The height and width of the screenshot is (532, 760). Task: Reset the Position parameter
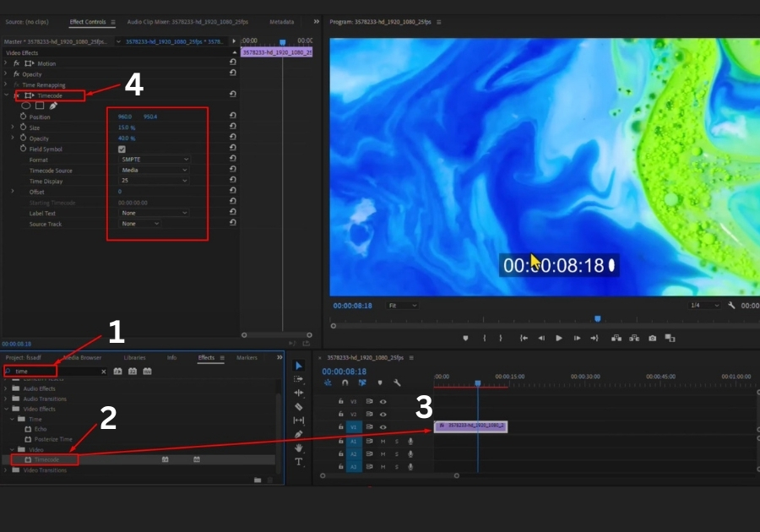[233, 116]
